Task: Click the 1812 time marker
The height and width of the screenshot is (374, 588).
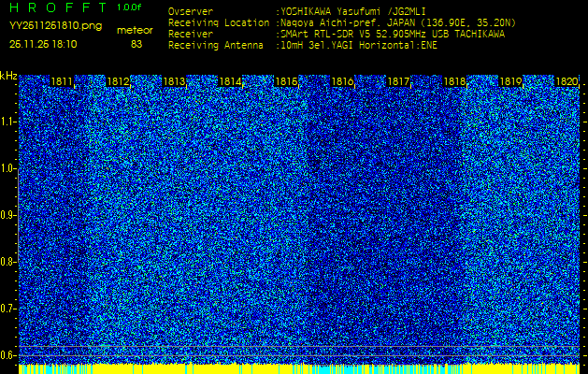Action: click(x=118, y=81)
